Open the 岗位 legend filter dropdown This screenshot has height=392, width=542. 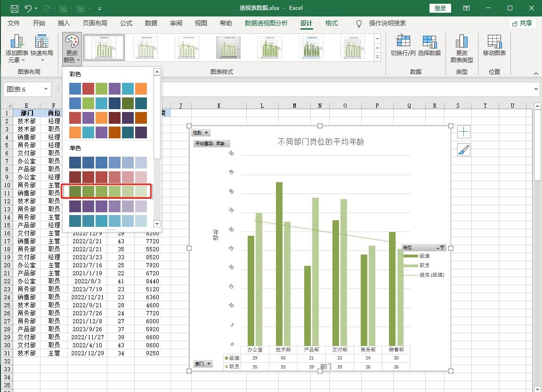click(x=441, y=248)
